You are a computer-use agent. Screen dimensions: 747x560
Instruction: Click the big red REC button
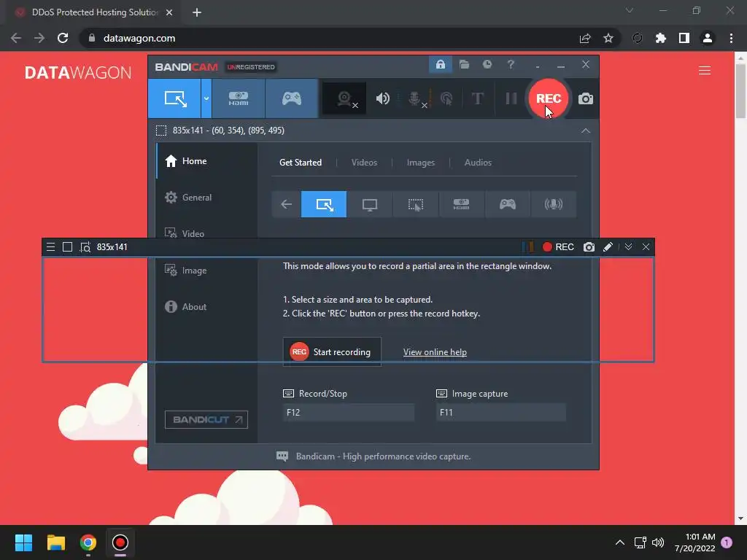tap(549, 98)
